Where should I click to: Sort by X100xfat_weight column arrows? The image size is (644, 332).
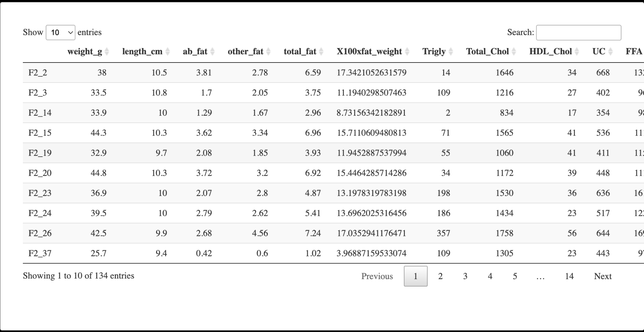[407, 52]
